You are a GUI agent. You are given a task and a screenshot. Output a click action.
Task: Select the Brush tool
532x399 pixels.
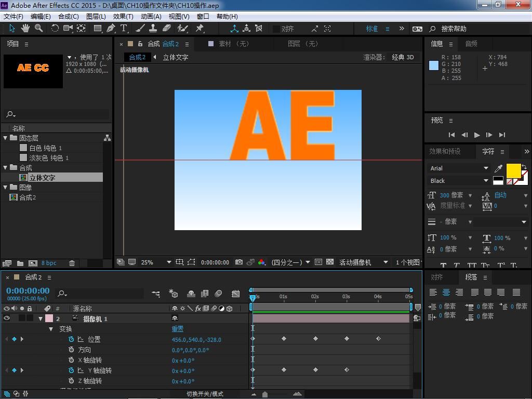140,29
